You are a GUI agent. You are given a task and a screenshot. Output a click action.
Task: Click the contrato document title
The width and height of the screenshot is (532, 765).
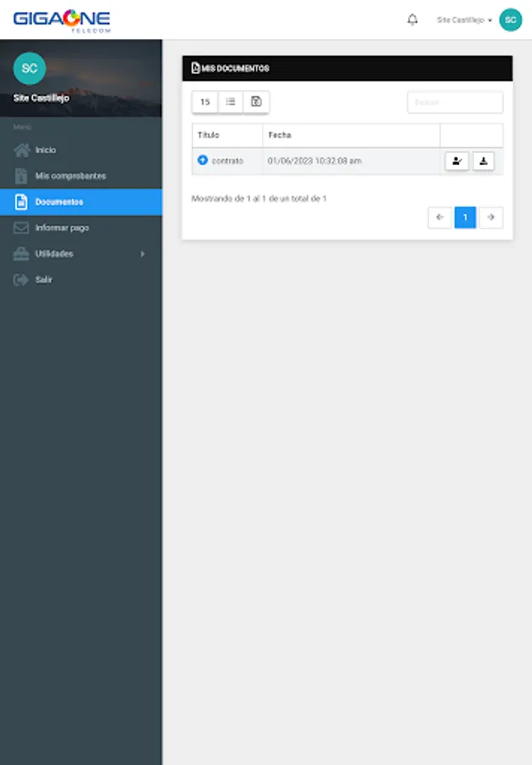click(x=227, y=161)
